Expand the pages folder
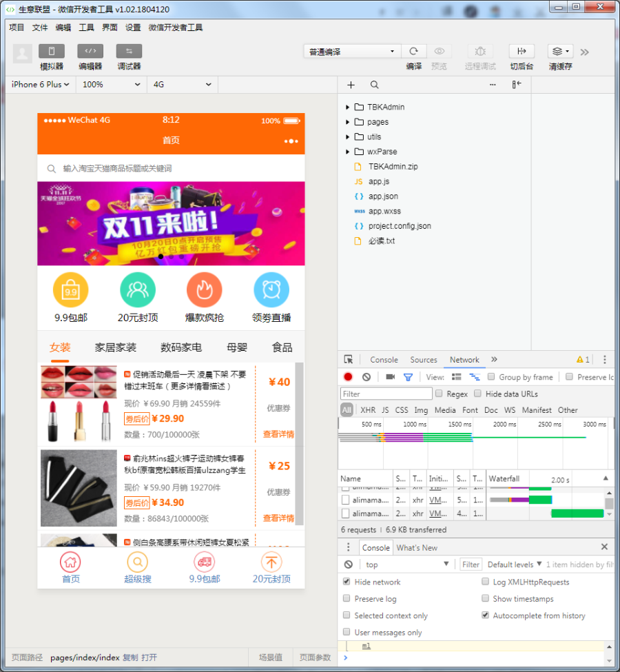The width and height of the screenshot is (620, 672). (x=347, y=122)
